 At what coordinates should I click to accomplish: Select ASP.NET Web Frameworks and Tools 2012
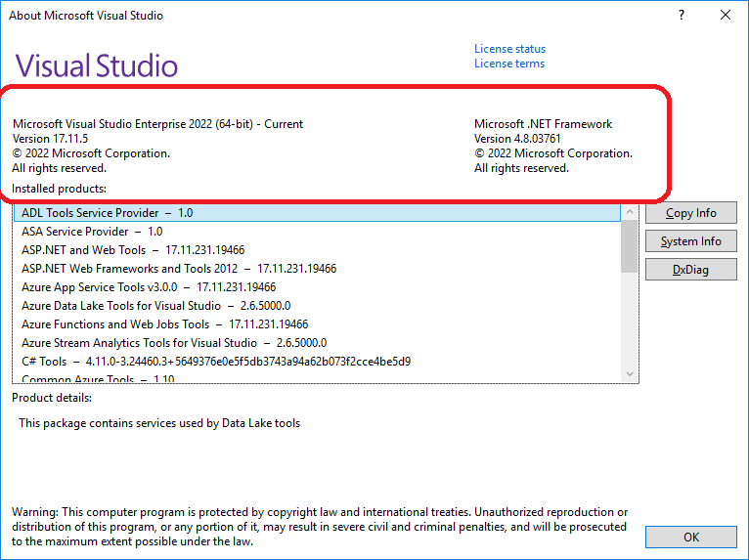pyautogui.click(x=317, y=269)
